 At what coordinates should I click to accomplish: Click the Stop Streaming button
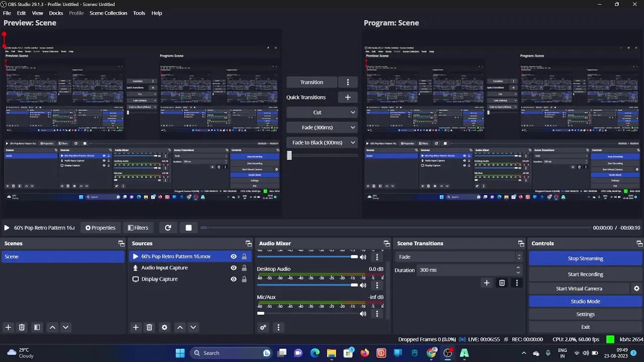tap(585, 258)
